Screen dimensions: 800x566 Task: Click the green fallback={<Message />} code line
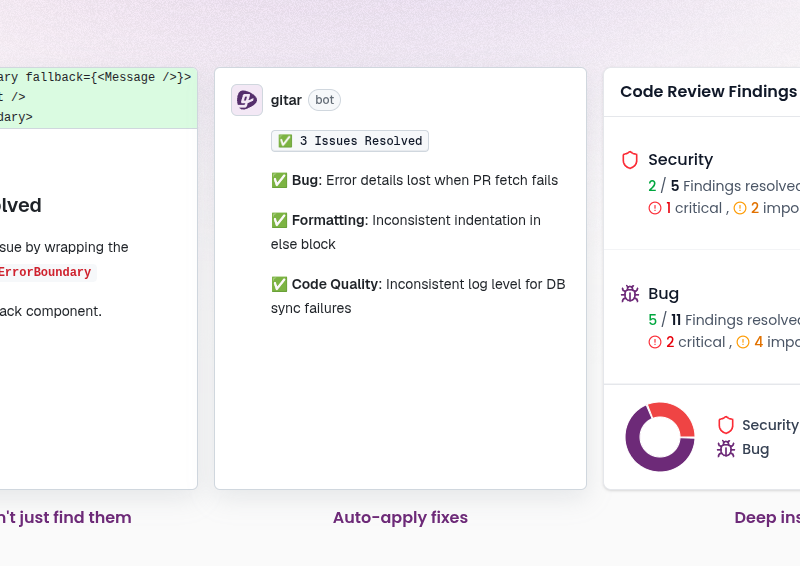(95, 77)
